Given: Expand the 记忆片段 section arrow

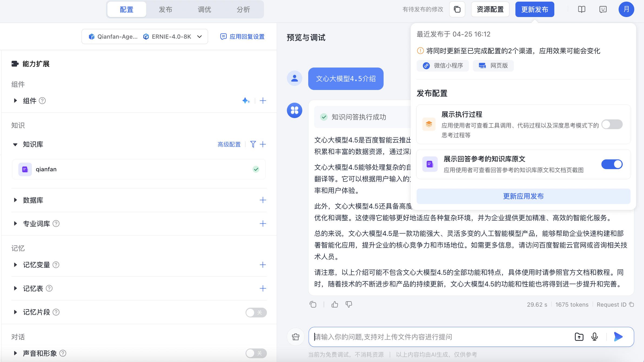Looking at the screenshot, I should point(15,312).
